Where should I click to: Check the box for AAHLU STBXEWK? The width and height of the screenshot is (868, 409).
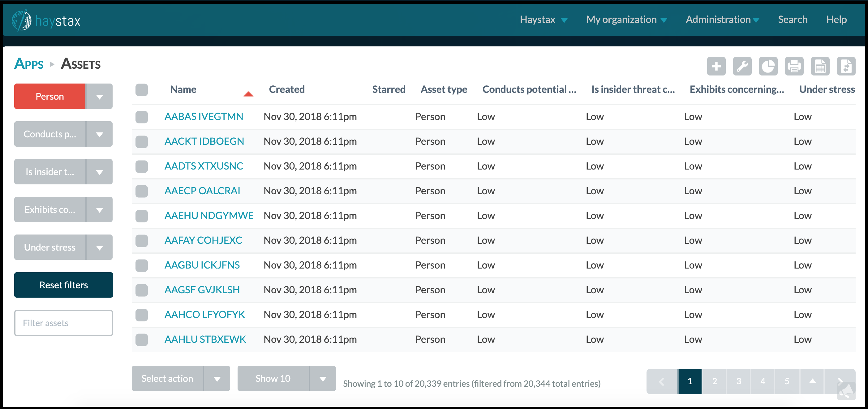(x=142, y=340)
